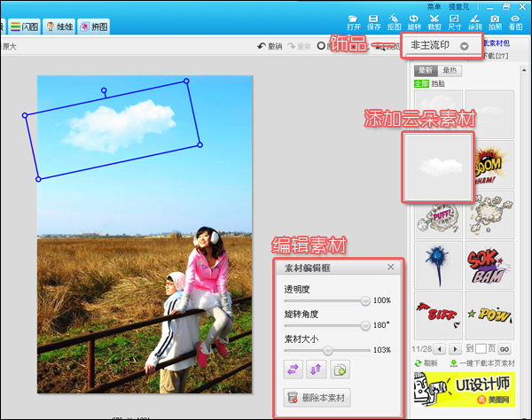Select the 裁剪 (Crop) scissors tool
The width and height of the screenshot is (532, 420).
coord(434,21)
